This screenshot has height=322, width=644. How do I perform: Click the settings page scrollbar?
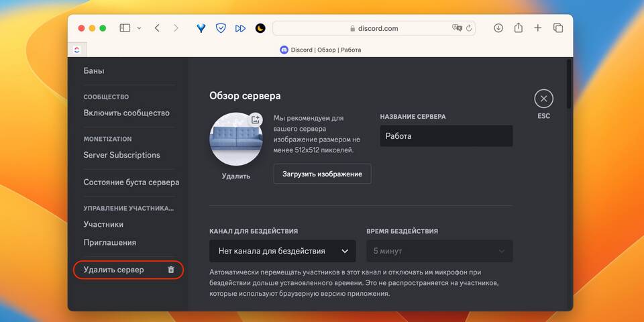tap(569, 85)
